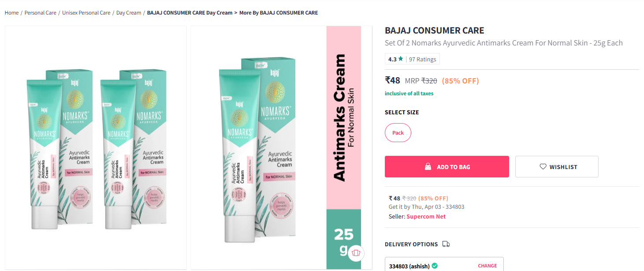Navigate to Unisex Personal Care breadcrumb
Viewport: 644px width, 271px height.
(x=86, y=13)
